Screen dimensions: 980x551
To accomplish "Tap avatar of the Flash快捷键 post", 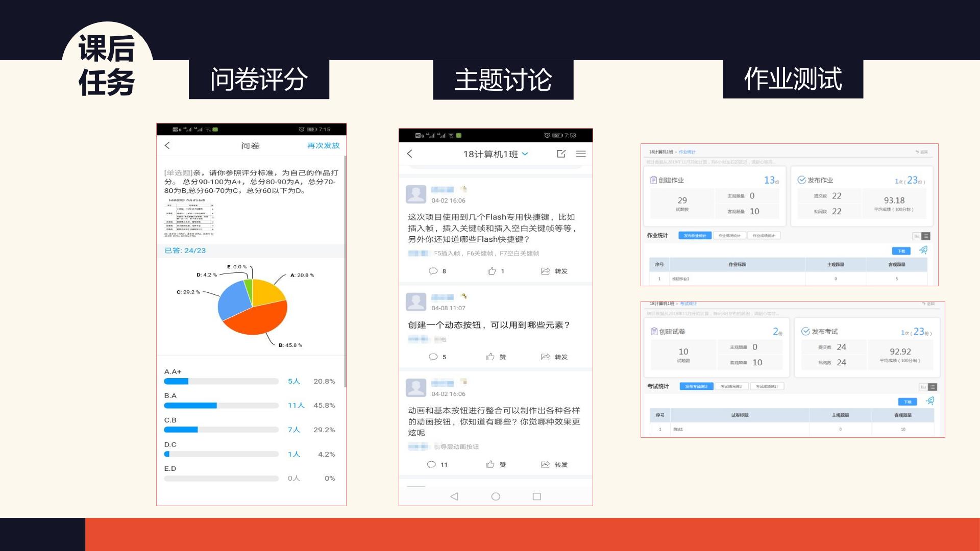I will coord(416,194).
